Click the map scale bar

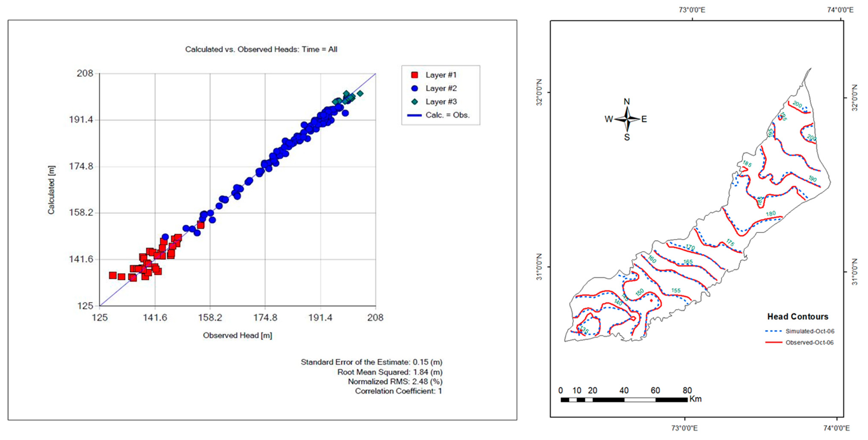(624, 400)
